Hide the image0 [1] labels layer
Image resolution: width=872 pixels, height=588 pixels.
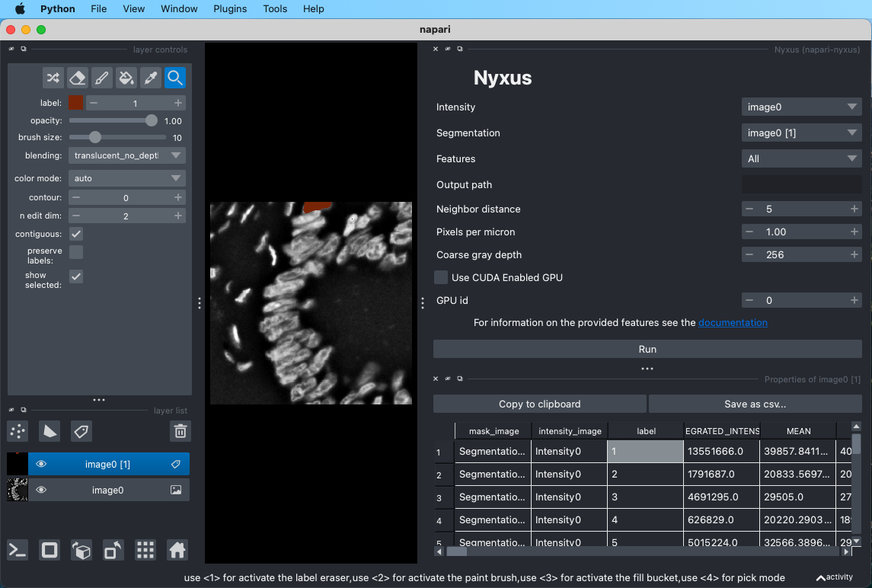pos(41,464)
